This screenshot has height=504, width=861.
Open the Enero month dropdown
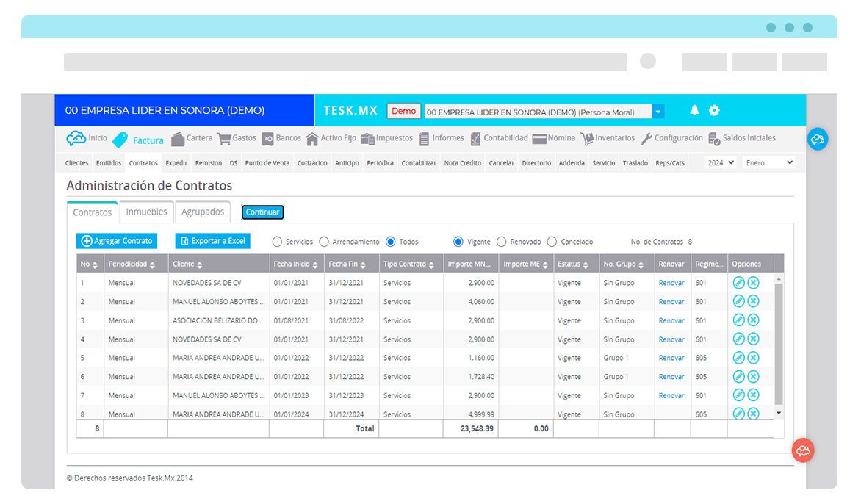(768, 162)
